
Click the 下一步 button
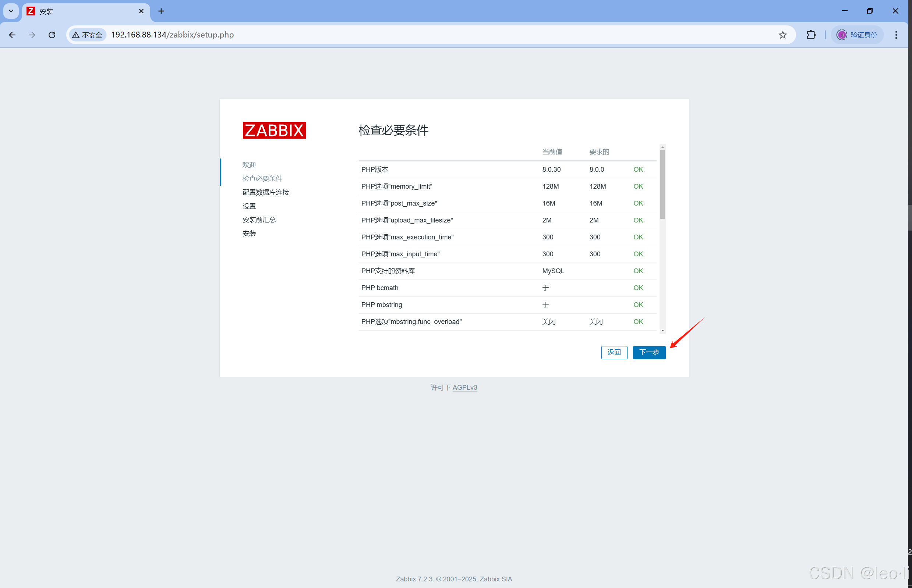649,352
